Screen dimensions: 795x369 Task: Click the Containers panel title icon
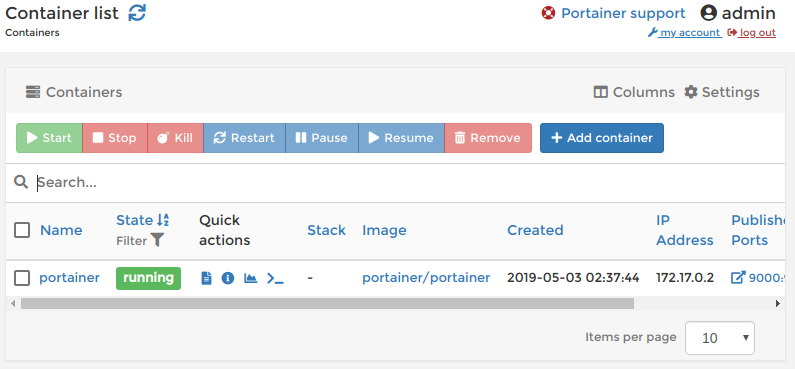(x=32, y=92)
